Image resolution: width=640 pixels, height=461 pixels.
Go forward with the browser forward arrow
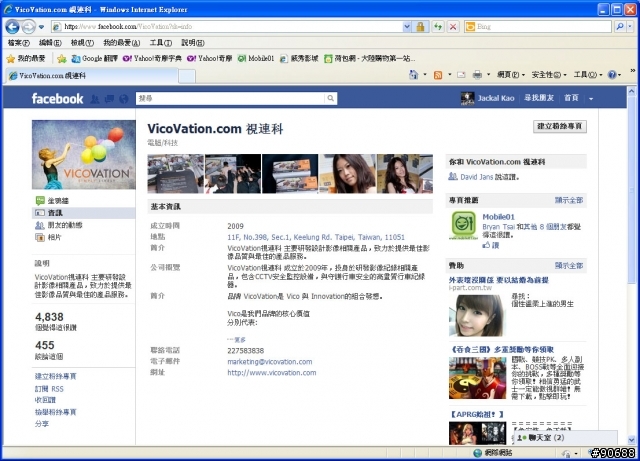coord(29,27)
